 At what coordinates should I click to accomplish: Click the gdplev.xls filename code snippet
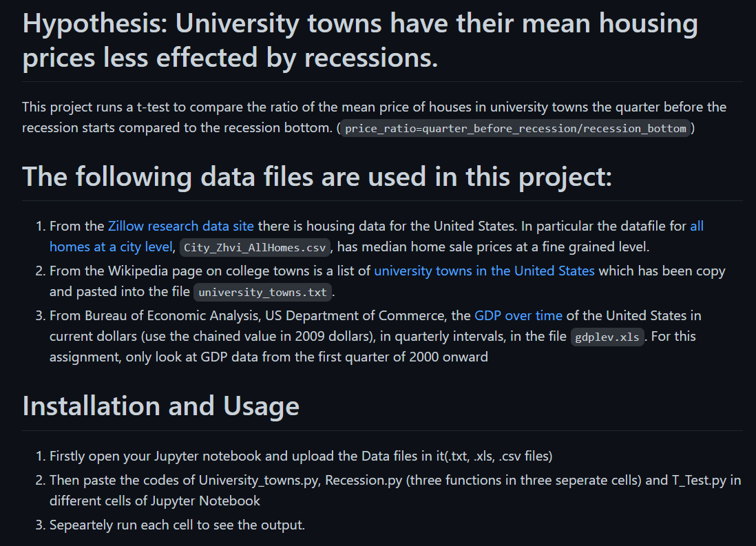pos(607,337)
